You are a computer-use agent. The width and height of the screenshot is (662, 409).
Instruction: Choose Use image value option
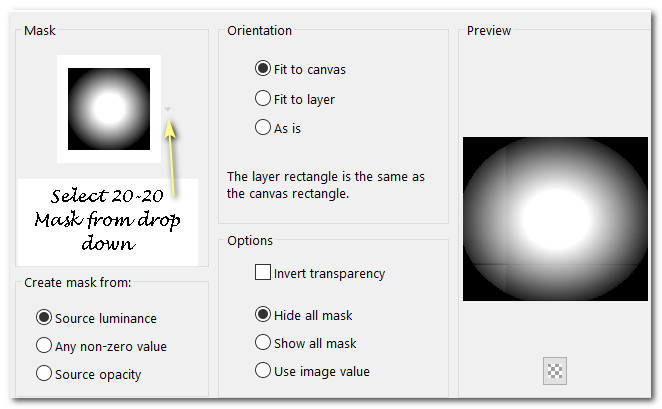click(263, 370)
